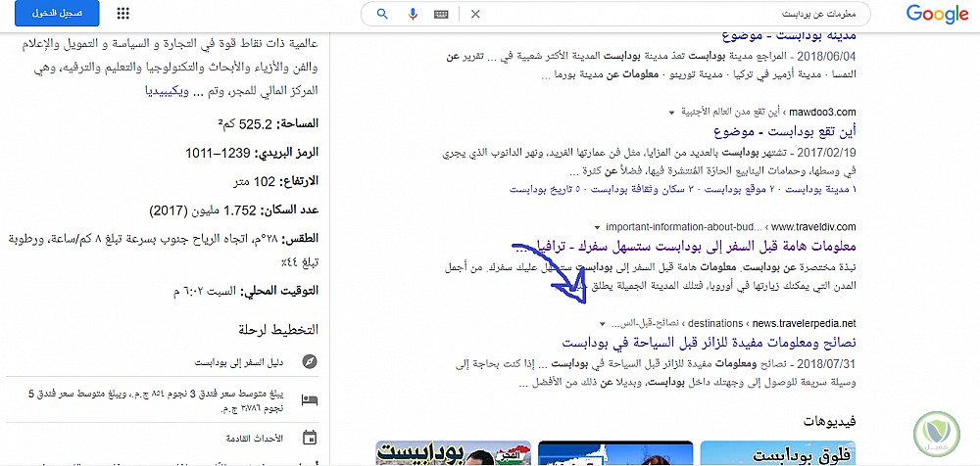
Task: Open result نصائح ومعلومات مفيدة للزائر قبل السياحة
Action: (709, 343)
